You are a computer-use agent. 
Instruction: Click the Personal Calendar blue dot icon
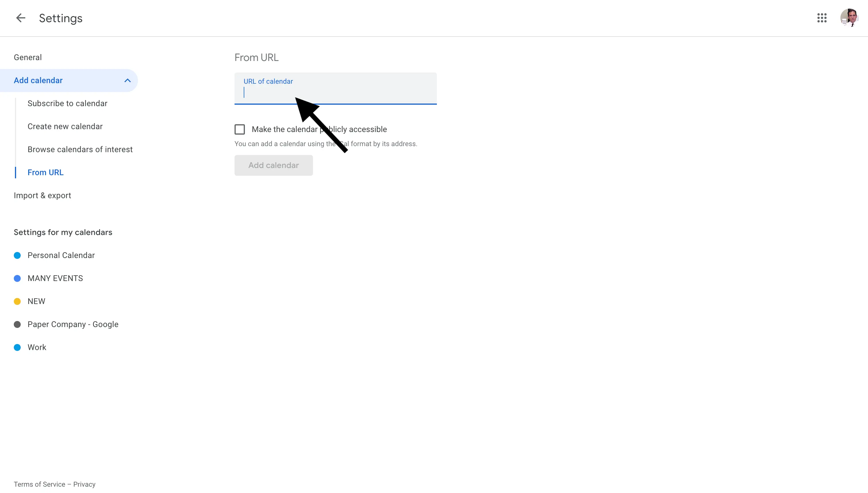coord(17,255)
